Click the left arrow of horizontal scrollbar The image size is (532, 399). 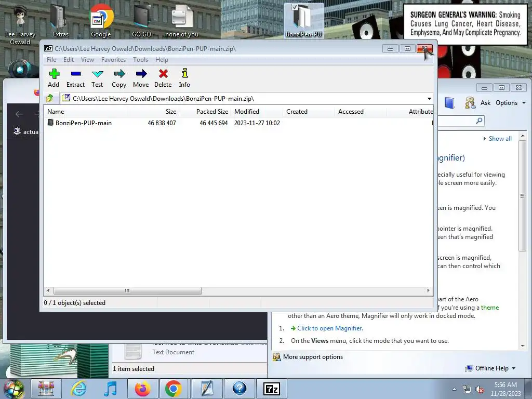point(48,291)
